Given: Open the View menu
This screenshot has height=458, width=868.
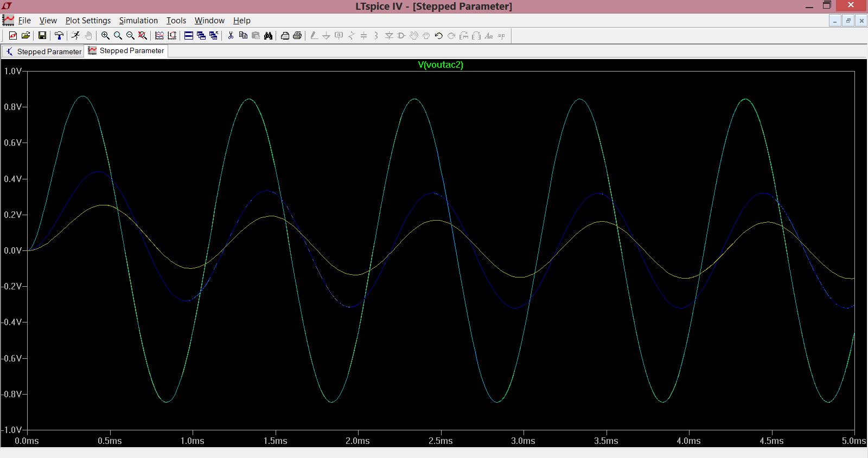Looking at the screenshot, I should pos(48,21).
